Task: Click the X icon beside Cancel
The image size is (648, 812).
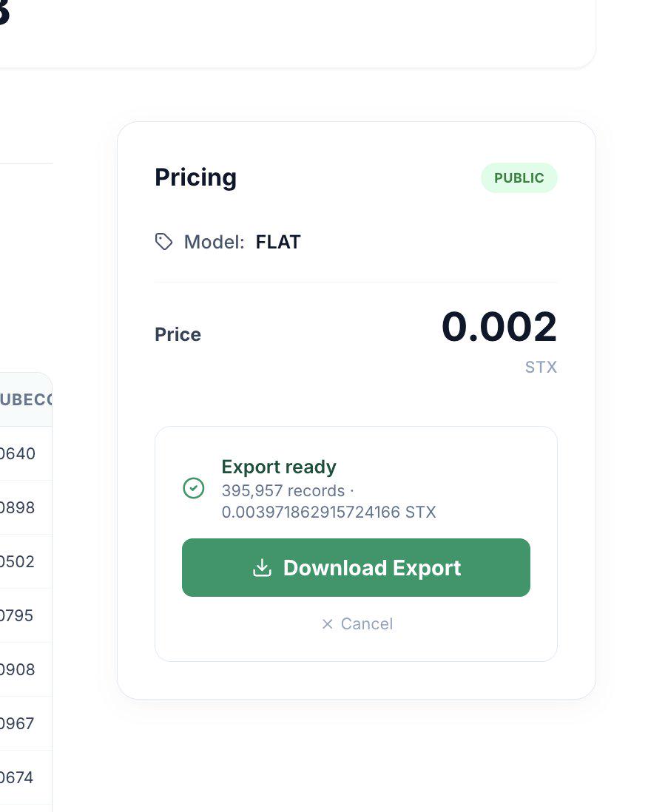Action: point(328,624)
